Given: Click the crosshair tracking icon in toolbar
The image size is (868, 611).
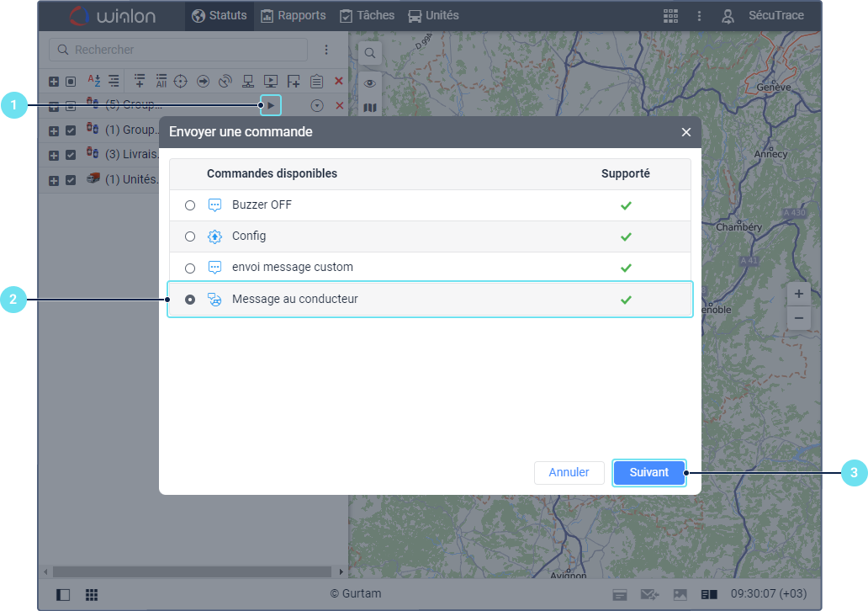Looking at the screenshot, I should 181,82.
